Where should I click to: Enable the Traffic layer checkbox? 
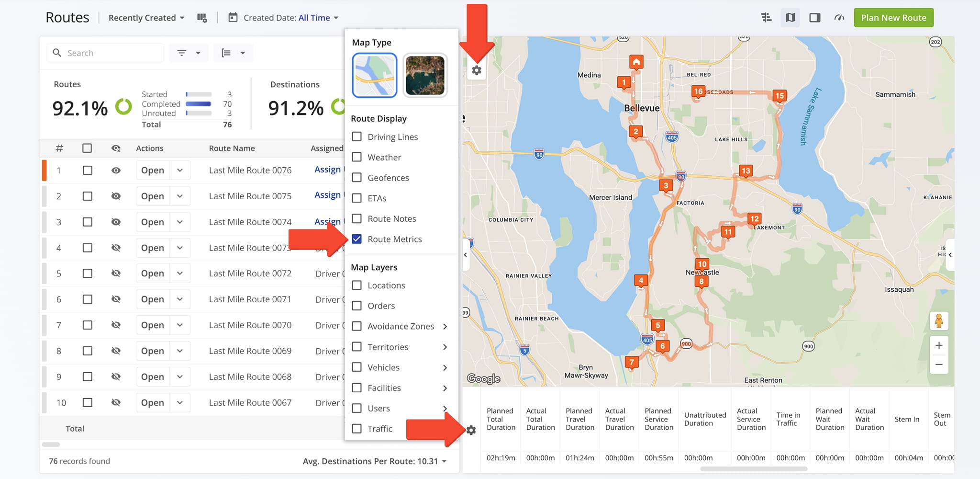356,429
